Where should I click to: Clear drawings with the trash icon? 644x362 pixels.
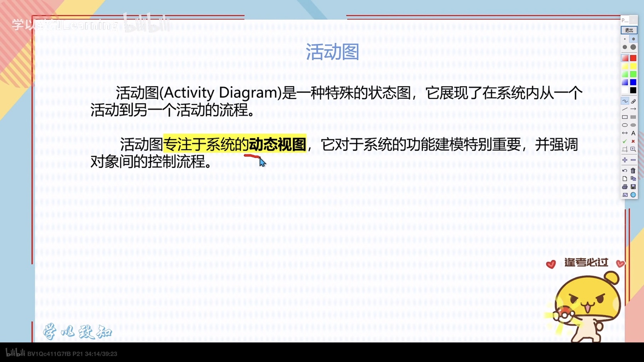[633, 171]
